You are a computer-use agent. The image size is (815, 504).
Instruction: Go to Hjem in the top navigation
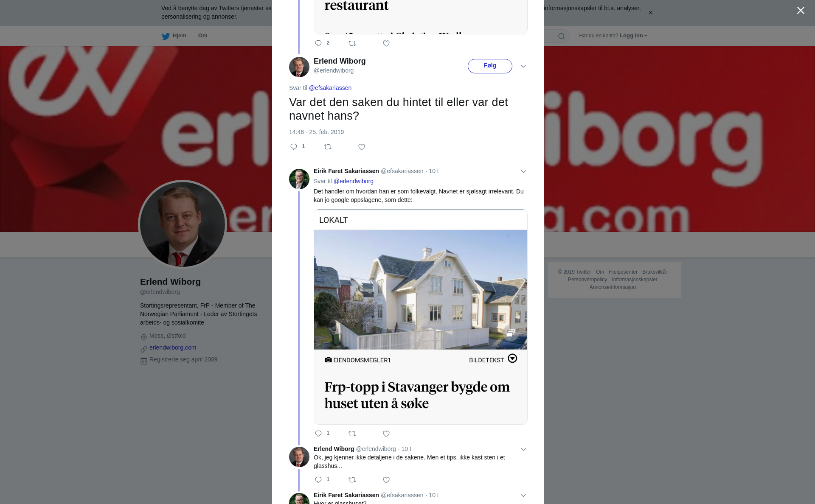174,36
